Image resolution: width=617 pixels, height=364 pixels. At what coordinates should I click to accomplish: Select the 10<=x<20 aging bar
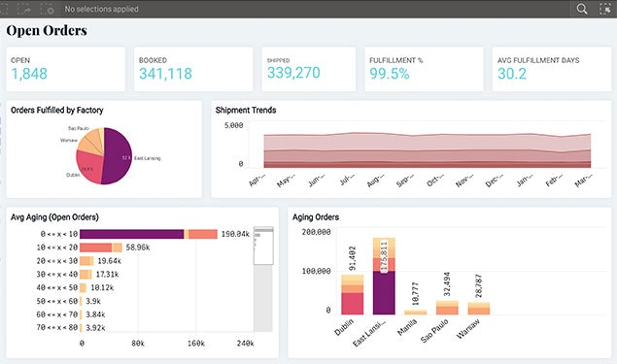click(101, 248)
